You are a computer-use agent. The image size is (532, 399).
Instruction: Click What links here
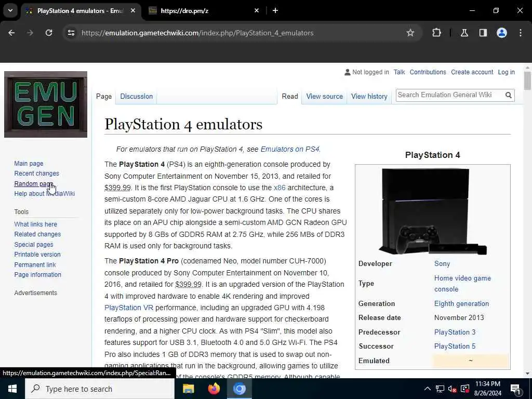tap(36, 224)
